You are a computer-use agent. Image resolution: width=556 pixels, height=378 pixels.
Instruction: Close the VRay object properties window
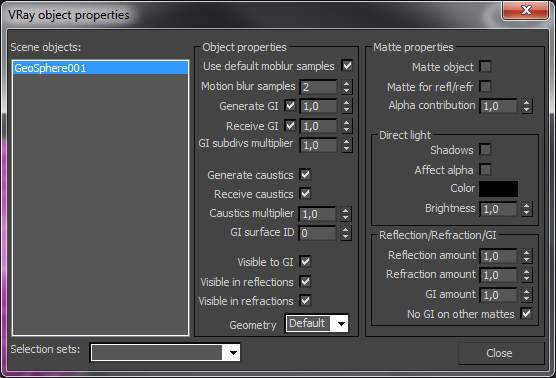(526, 10)
